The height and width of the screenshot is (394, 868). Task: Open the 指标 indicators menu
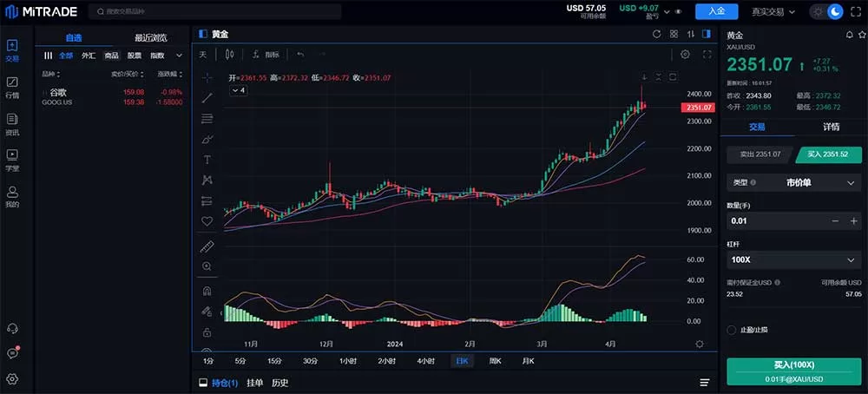266,54
